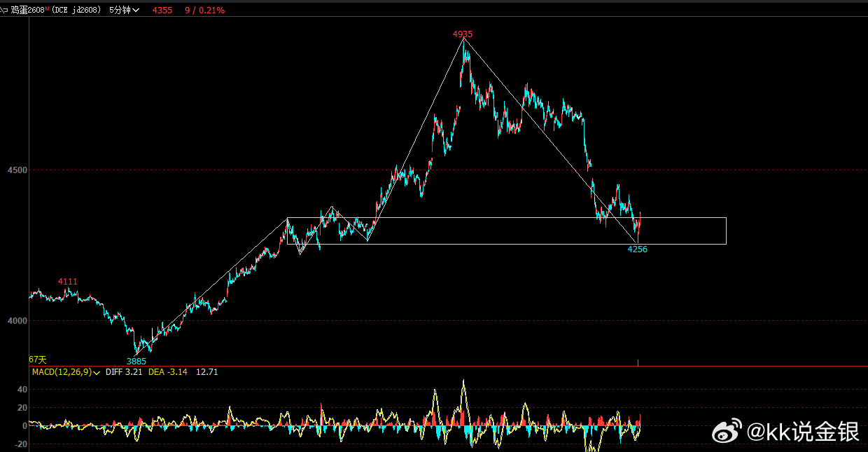Click the 3885 low price label

point(136,362)
